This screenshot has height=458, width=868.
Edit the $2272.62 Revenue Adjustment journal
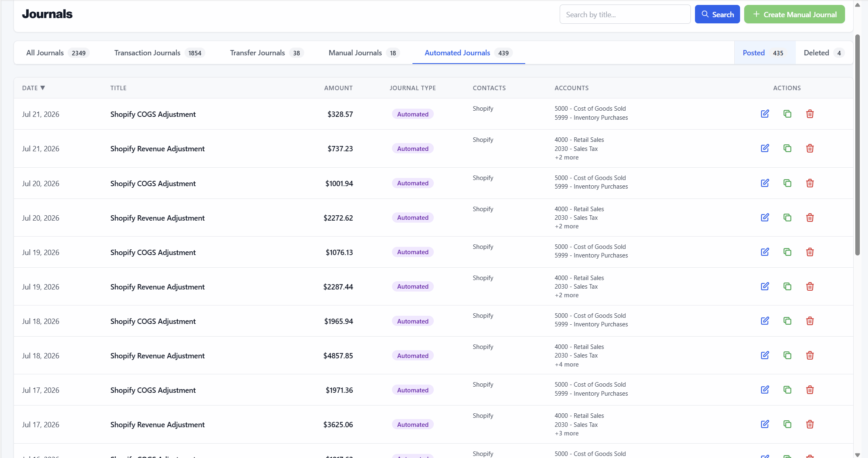(765, 217)
